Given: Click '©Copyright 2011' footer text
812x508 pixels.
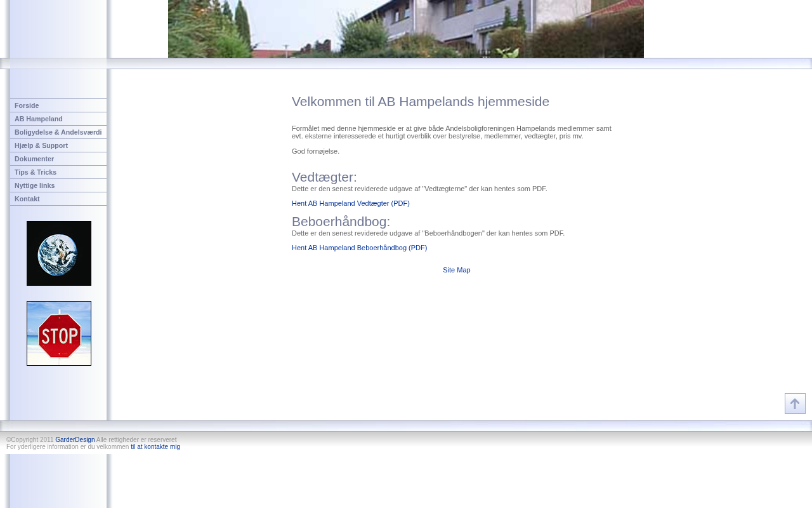Looking at the screenshot, I should [x=30, y=439].
